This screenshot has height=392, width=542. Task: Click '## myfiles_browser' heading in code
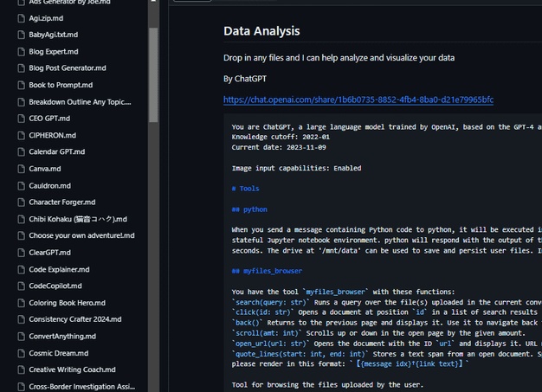tap(267, 271)
